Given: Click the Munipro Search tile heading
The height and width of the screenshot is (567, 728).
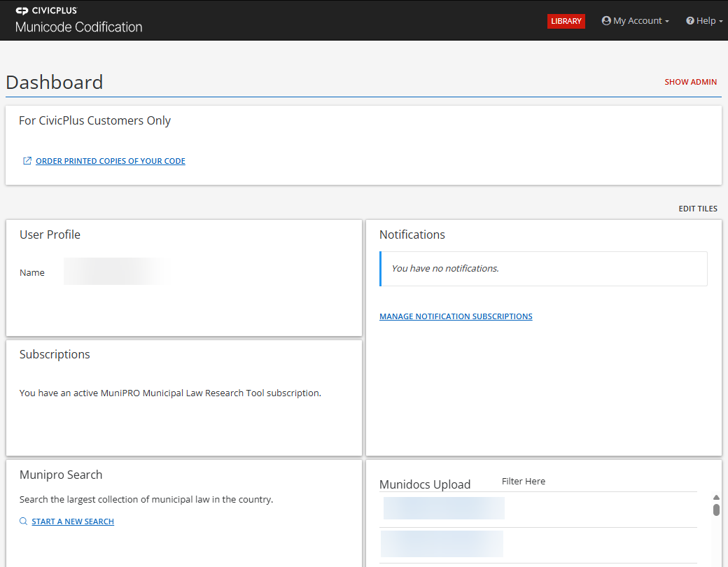Looking at the screenshot, I should click(x=61, y=475).
